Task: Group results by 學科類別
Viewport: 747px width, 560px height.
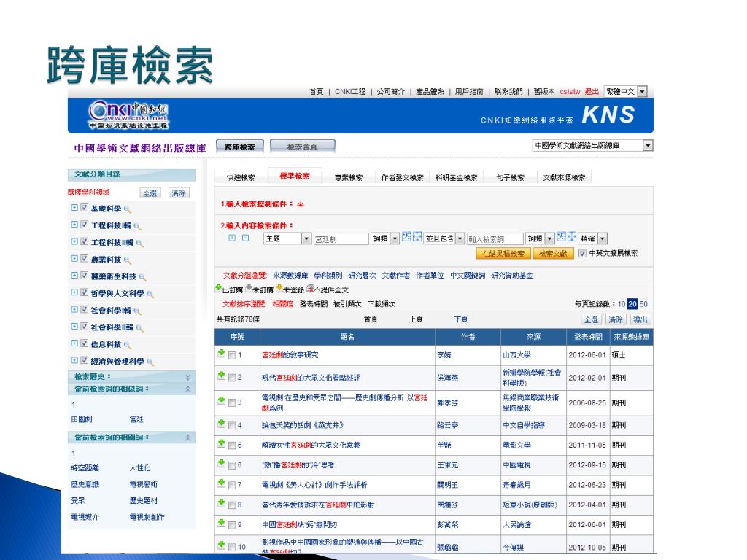Action: coord(328,275)
